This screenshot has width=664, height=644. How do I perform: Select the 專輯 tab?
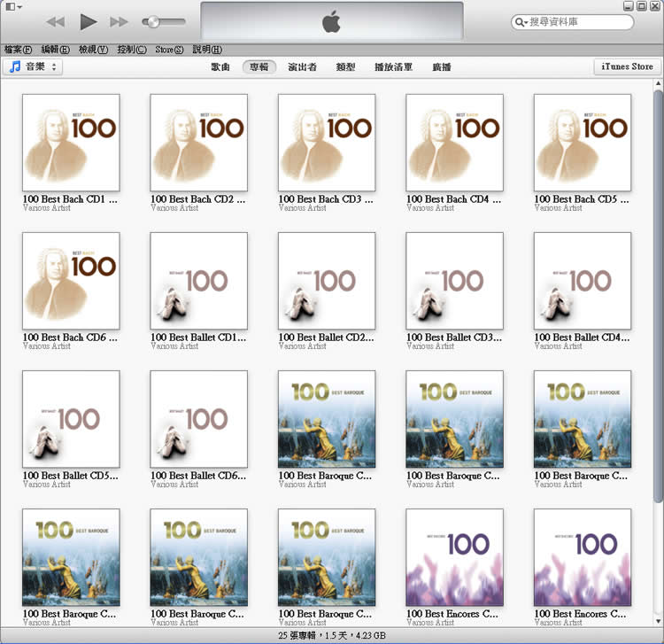point(259,67)
